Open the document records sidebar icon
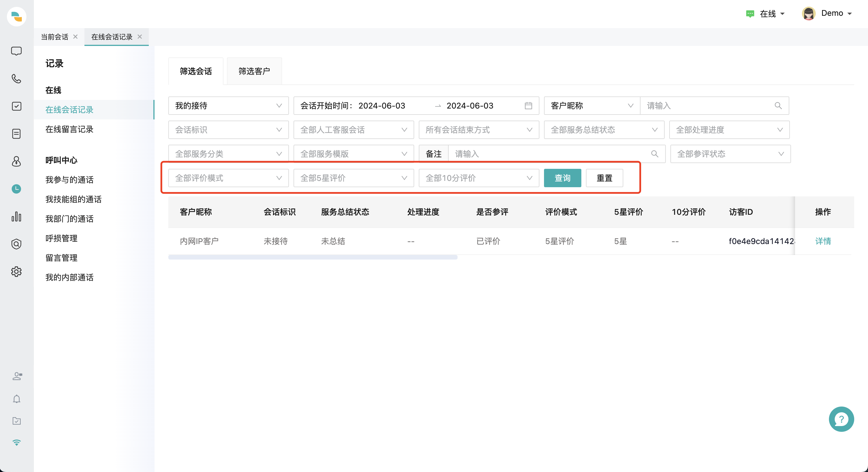The image size is (868, 472). (16, 134)
